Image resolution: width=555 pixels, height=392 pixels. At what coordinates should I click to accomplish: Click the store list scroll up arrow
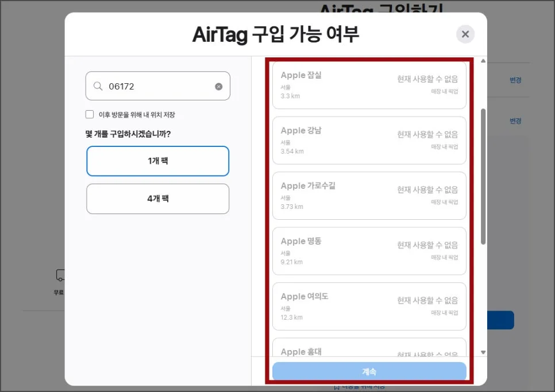click(483, 61)
